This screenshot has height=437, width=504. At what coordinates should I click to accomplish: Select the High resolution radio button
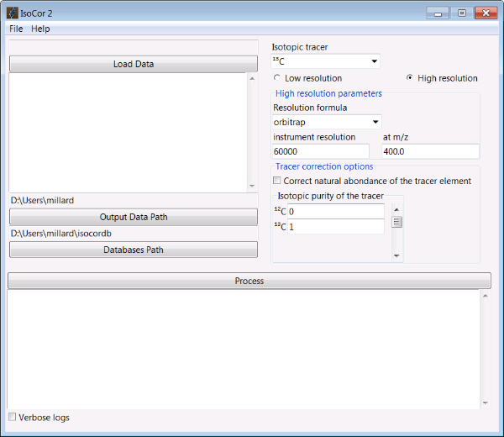[x=410, y=78]
